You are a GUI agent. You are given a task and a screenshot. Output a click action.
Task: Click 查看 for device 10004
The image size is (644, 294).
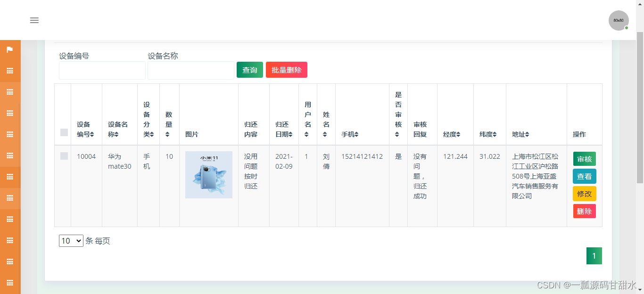click(x=585, y=176)
